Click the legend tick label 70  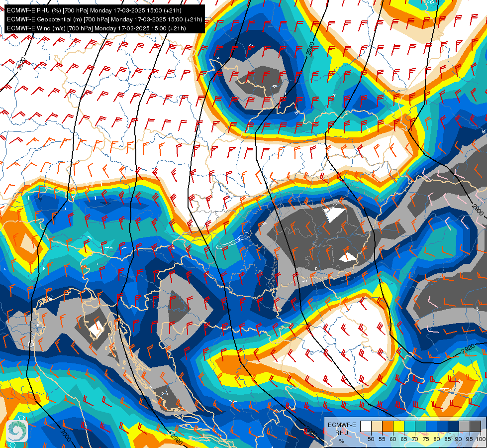pyautogui.click(x=415, y=439)
